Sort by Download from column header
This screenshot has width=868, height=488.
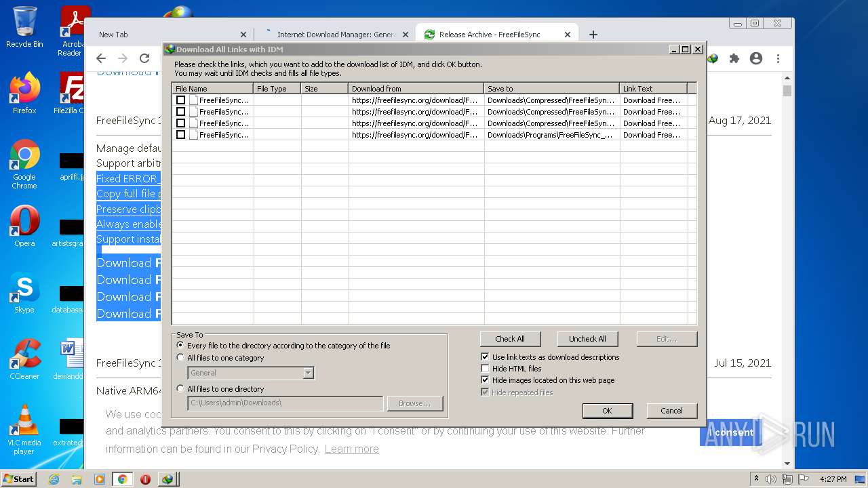pos(416,89)
